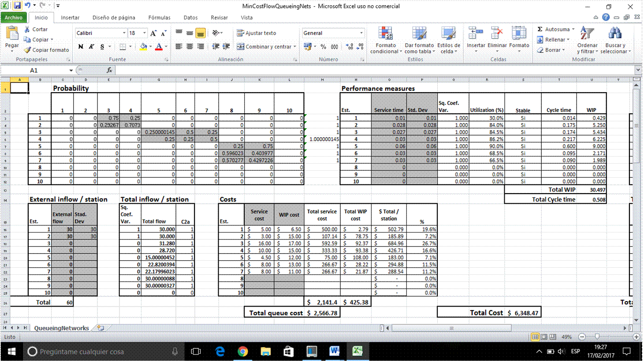Toggle Ajustar texto wrapping

pos(257,33)
